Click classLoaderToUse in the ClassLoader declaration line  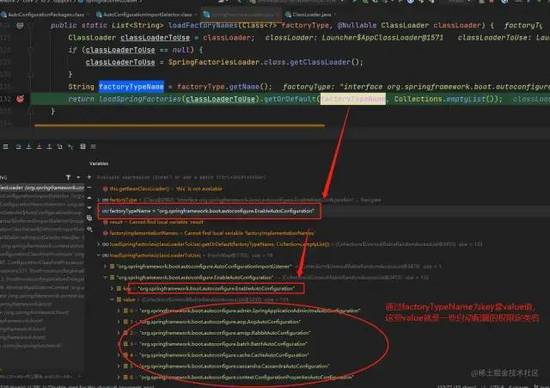[x=155, y=38]
